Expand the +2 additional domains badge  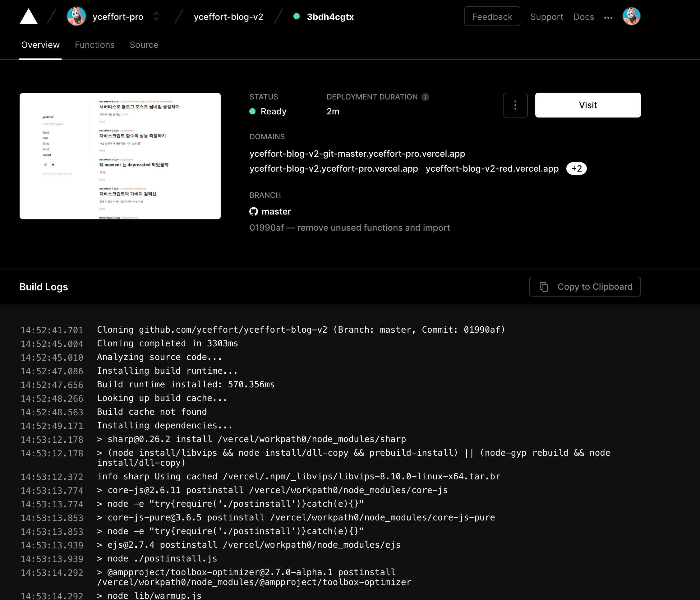[576, 168]
